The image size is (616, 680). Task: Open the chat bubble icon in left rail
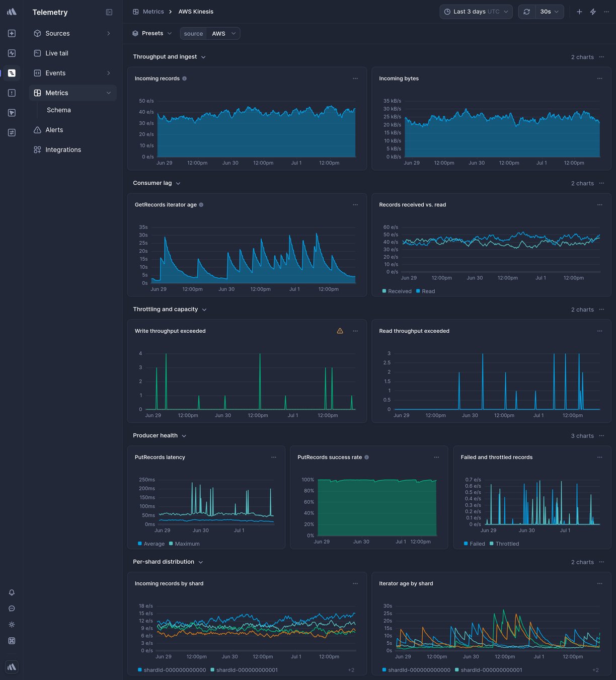coord(12,609)
